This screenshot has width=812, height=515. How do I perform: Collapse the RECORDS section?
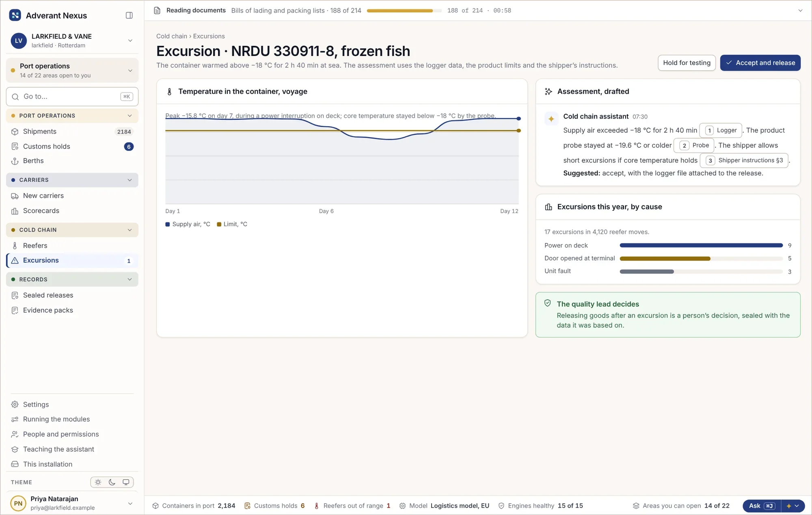click(x=72, y=280)
